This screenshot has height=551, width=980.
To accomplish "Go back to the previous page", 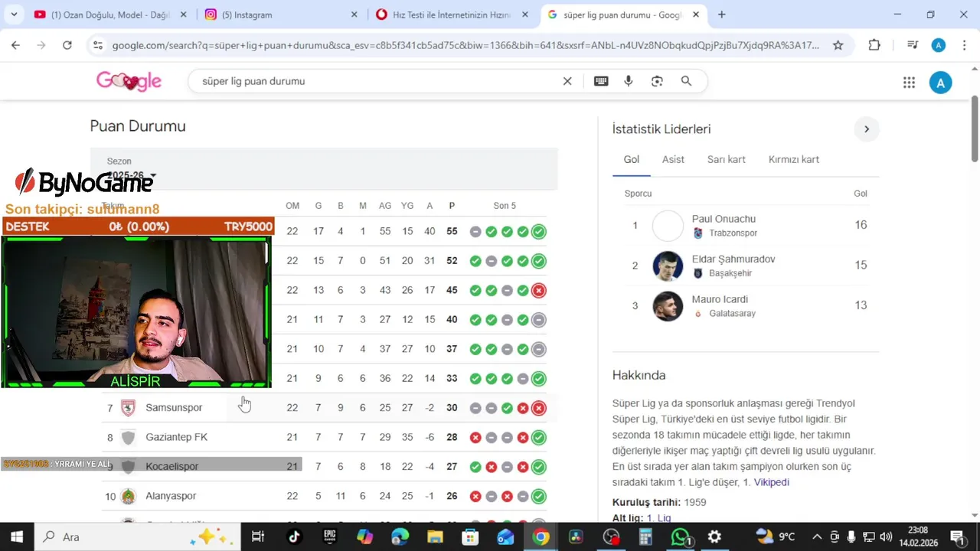I will 15,45.
